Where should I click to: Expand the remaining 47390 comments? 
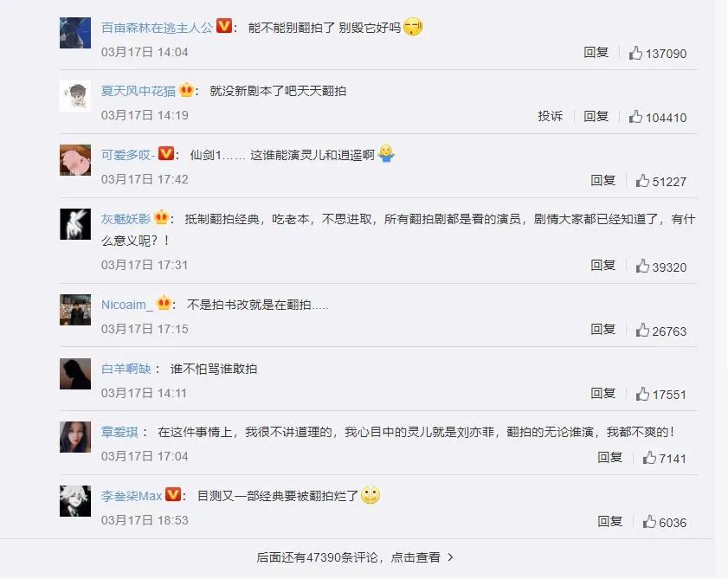click(x=355, y=557)
